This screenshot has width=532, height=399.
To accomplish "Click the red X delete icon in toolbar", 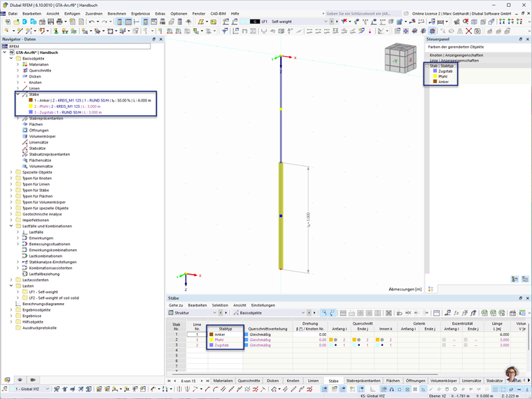I will point(468,31).
